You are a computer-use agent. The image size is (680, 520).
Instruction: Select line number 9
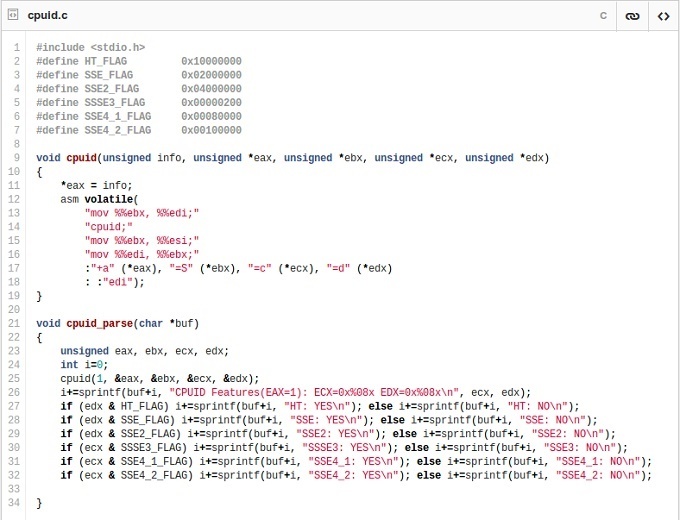tap(17, 158)
